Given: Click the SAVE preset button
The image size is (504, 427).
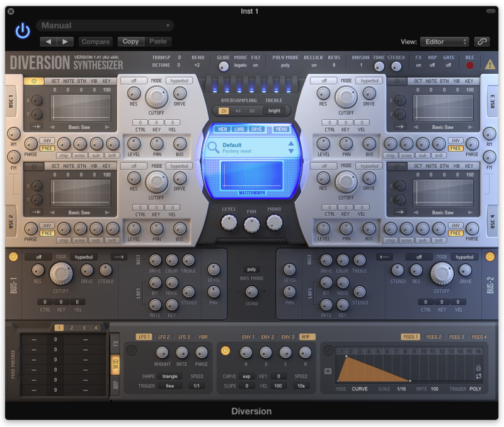Looking at the screenshot, I should click(x=256, y=129).
